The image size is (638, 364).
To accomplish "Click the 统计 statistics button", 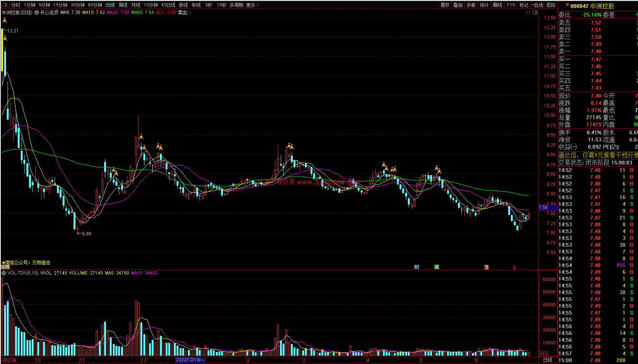I will pos(484,5).
